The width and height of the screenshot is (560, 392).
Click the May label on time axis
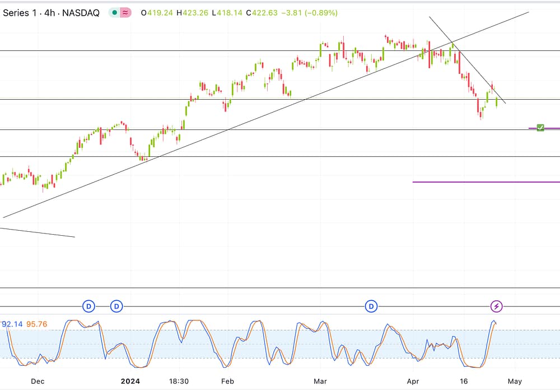coord(515,381)
